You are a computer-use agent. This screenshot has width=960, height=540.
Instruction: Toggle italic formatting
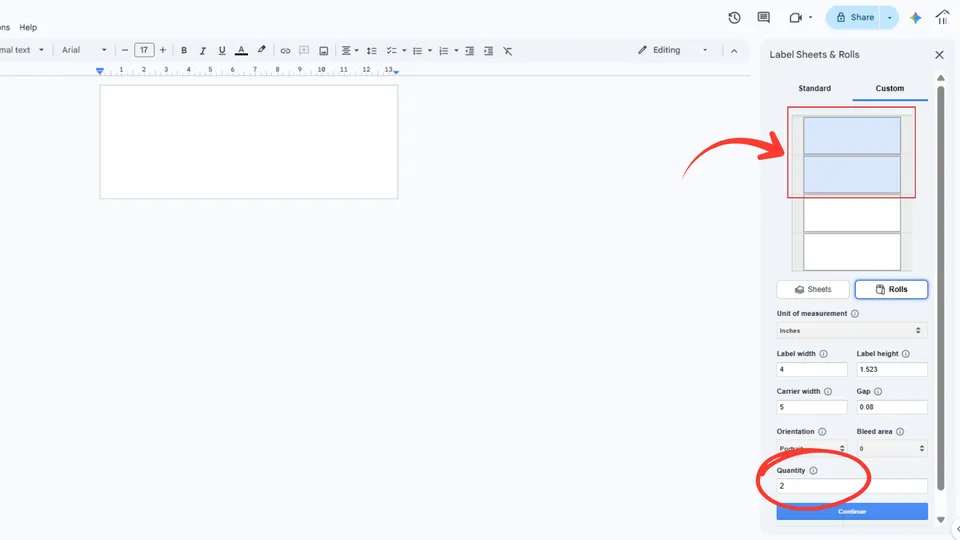coord(203,50)
